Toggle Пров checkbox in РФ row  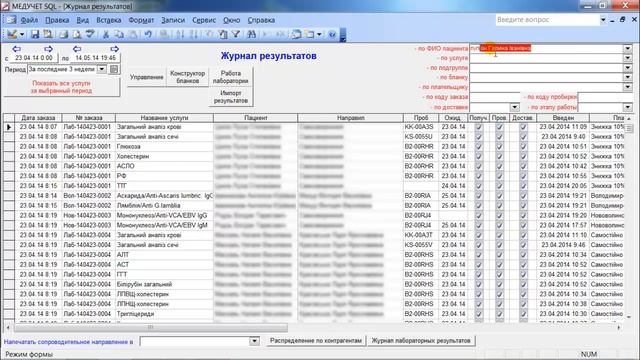click(499, 176)
